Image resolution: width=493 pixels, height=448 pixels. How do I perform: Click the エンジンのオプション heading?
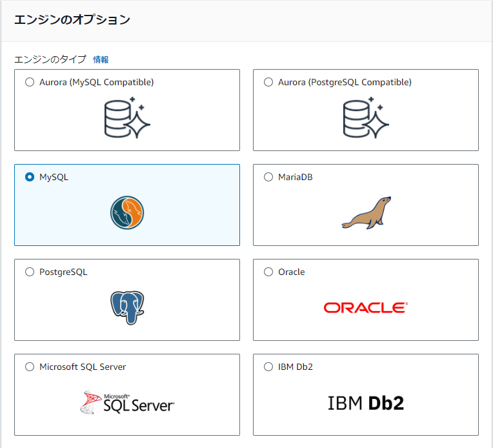point(72,19)
